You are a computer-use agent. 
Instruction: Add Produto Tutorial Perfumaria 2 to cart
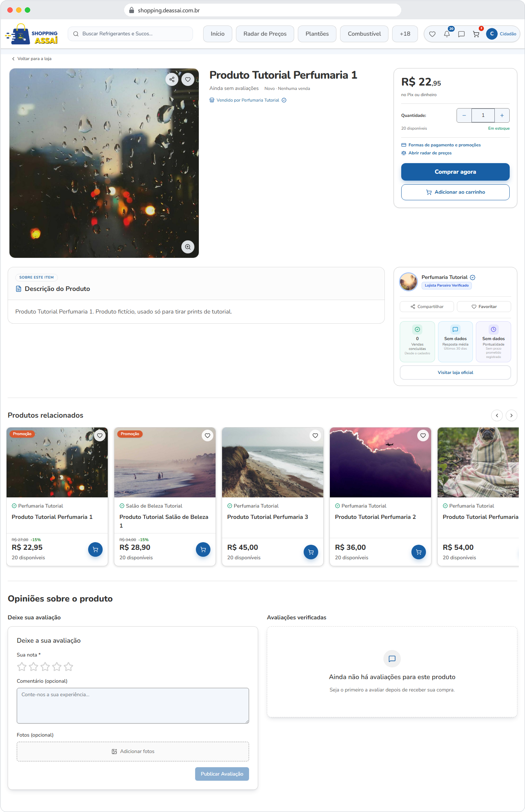[x=419, y=552]
